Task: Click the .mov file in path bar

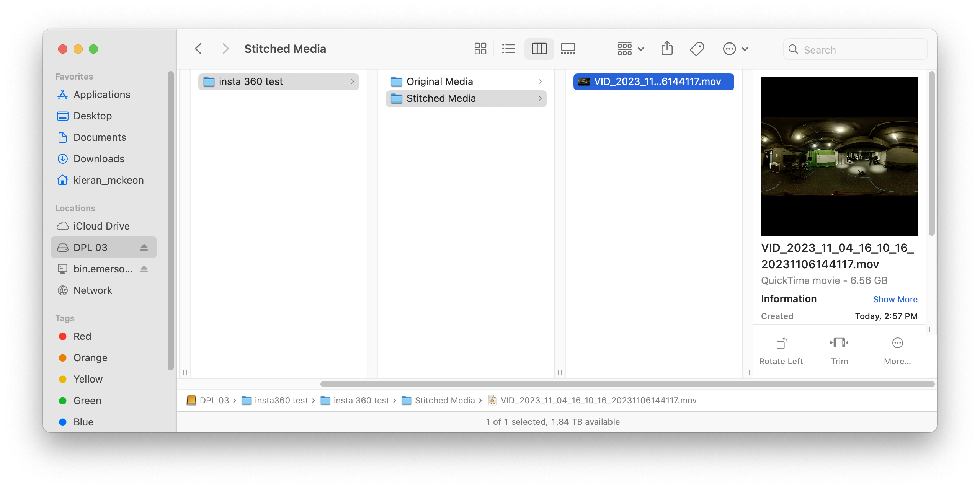Action: coord(592,400)
